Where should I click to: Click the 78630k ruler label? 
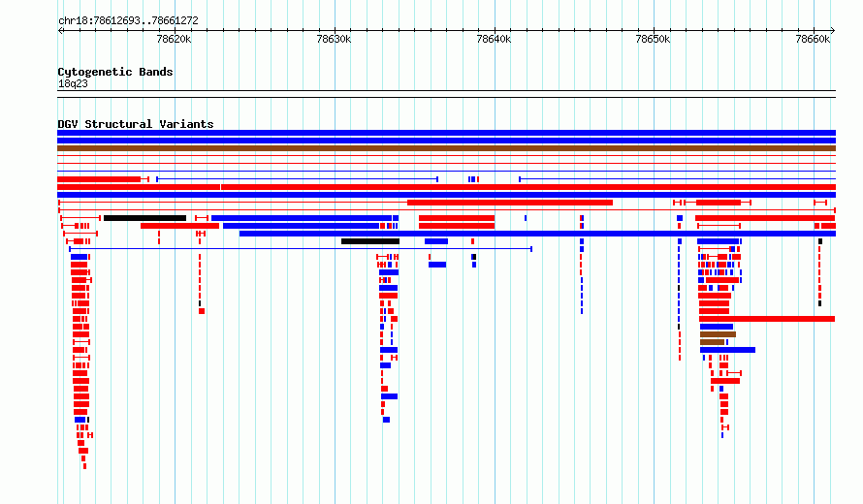tap(334, 39)
